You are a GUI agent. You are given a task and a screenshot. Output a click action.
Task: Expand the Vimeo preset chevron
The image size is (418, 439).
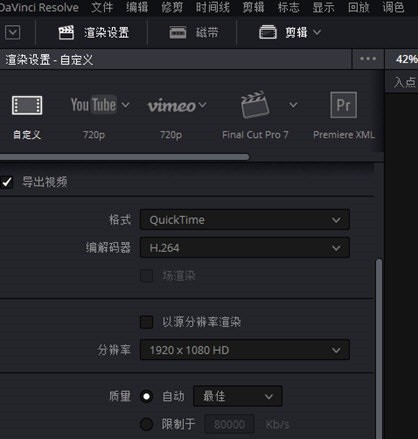[x=202, y=105]
